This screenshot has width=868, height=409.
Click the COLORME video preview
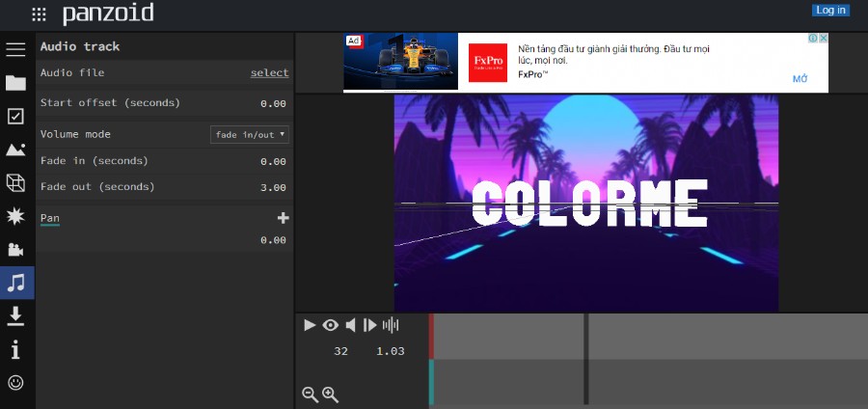586,204
